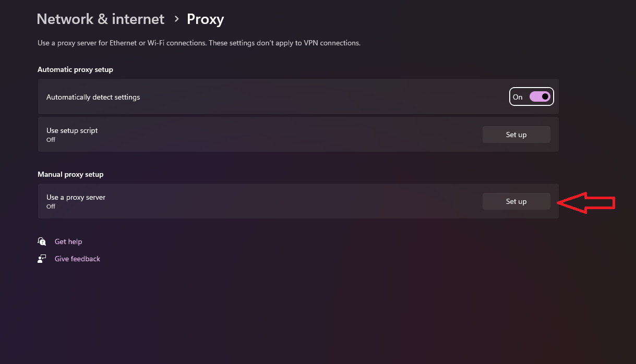Click the Automatically detect settings card
This screenshot has height=364, width=636.
[x=261, y=96]
